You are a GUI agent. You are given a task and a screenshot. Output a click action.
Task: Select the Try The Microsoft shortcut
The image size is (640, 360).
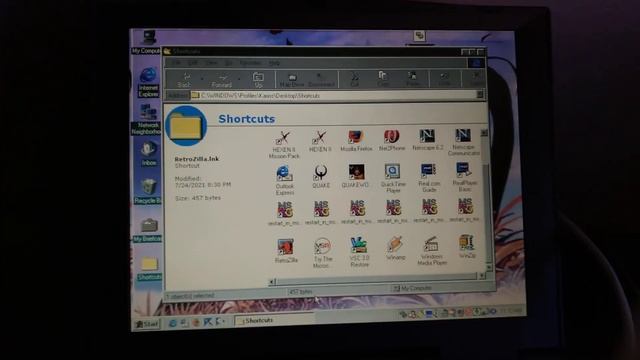coord(322,253)
